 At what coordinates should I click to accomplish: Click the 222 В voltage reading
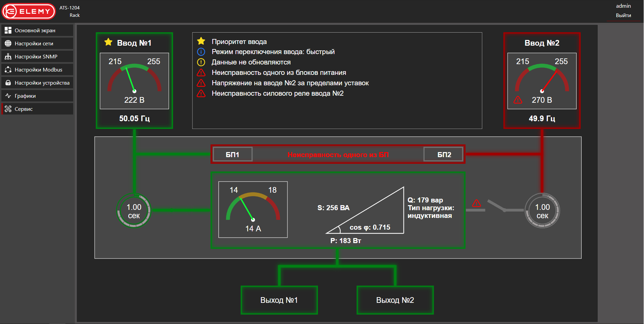coord(134,100)
